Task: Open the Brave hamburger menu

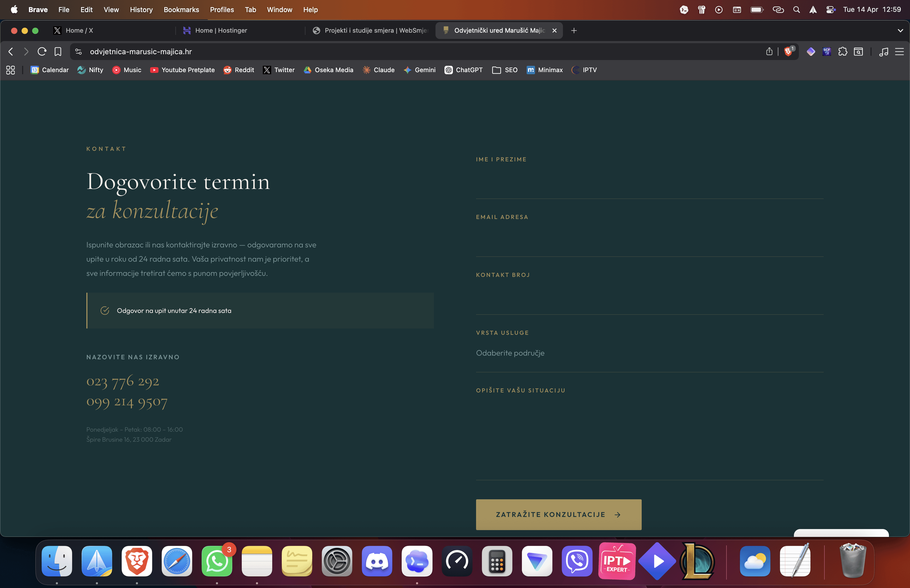Action: coord(899,52)
